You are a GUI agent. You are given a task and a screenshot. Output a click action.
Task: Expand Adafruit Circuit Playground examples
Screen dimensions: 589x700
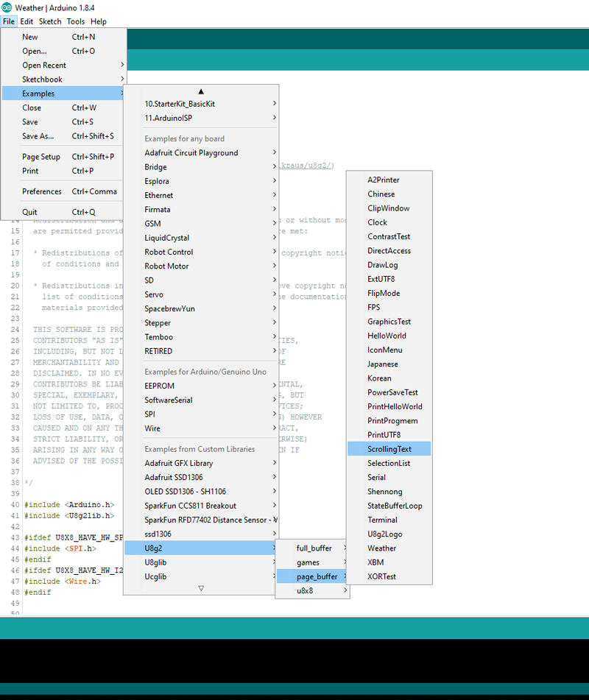(201, 152)
